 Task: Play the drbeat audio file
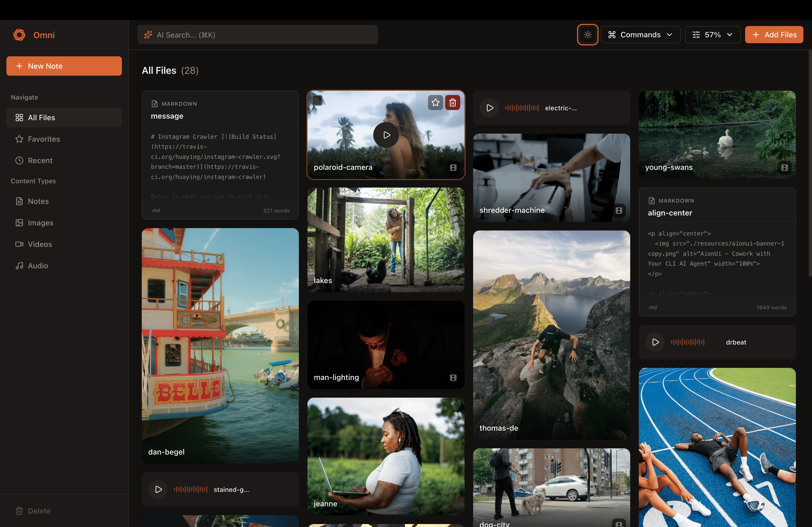coord(655,342)
